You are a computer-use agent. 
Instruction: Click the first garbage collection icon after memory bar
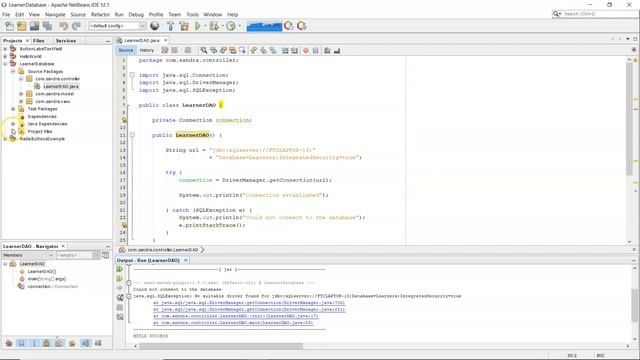(x=289, y=26)
